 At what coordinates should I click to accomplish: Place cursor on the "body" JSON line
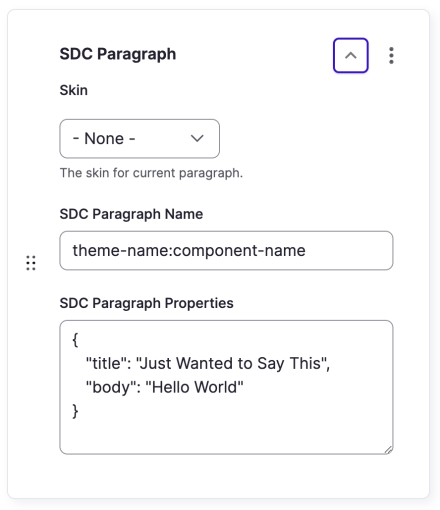pyautogui.click(x=164, y=387)
